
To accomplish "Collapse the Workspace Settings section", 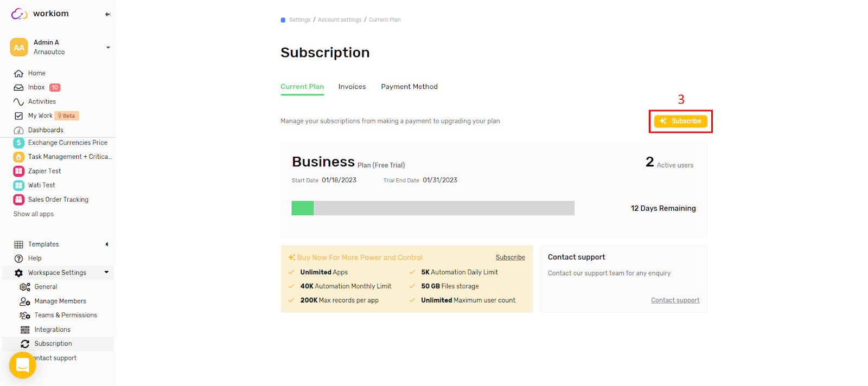I will click(x=106, y=272).
